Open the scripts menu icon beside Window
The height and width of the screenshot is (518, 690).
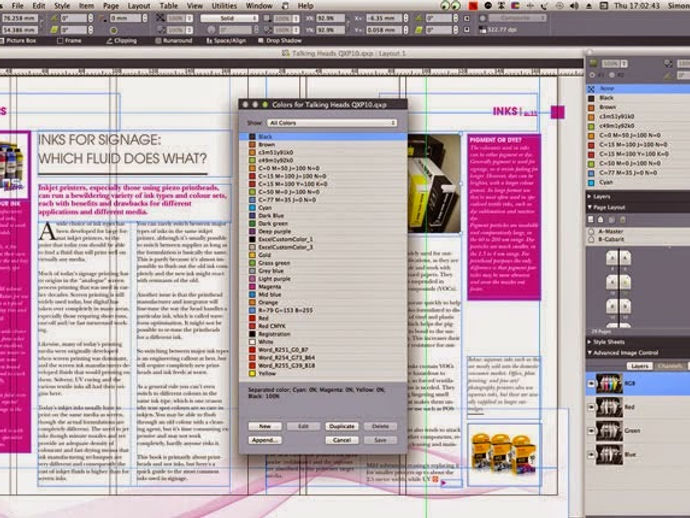285,6
